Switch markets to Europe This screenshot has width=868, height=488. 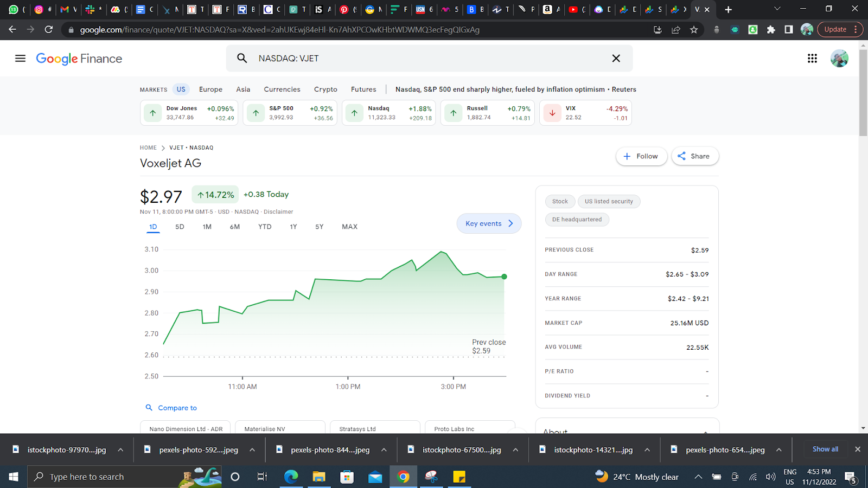(x=210, y=89)
